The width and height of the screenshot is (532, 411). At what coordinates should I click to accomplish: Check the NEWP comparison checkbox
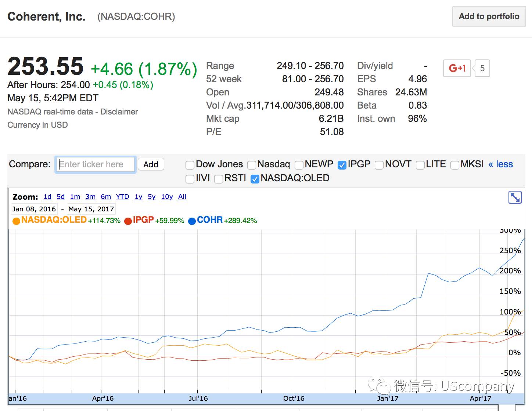pyautogui.click(x=299, y=165)
